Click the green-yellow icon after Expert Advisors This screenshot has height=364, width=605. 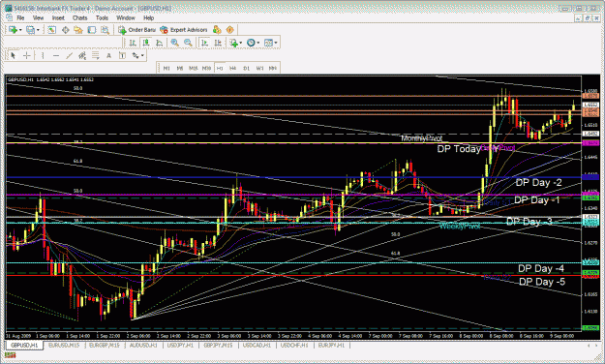click(217, 30)
